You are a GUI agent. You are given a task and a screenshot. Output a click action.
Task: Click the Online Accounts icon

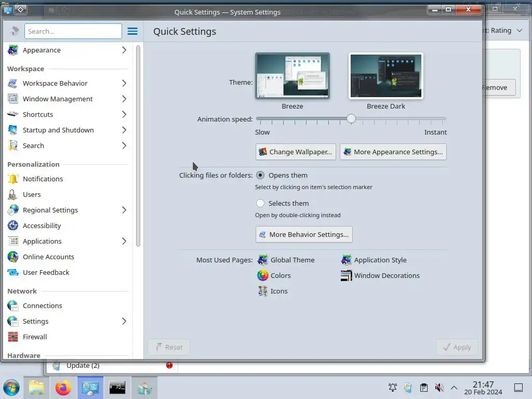[x=13, y=257]
